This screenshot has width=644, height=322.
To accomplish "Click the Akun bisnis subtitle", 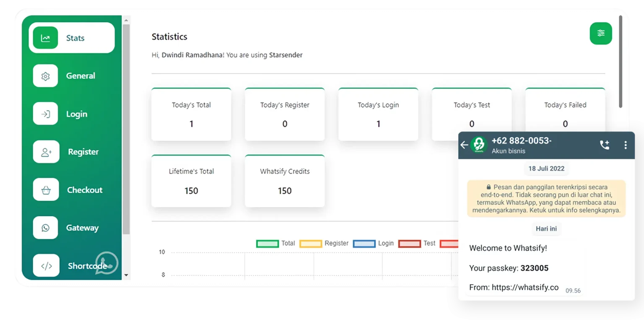I will [x=508, y=151].
